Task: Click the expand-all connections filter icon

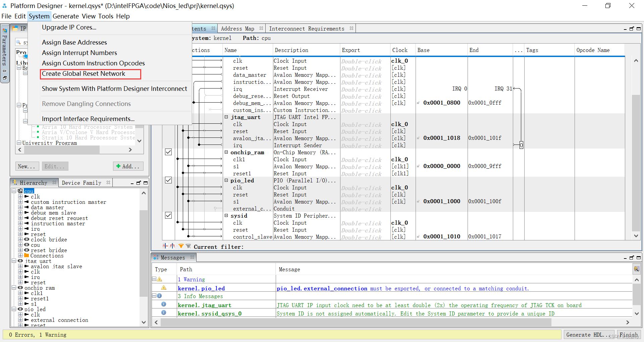Action: pyautogui.click(x=165, y=246)
